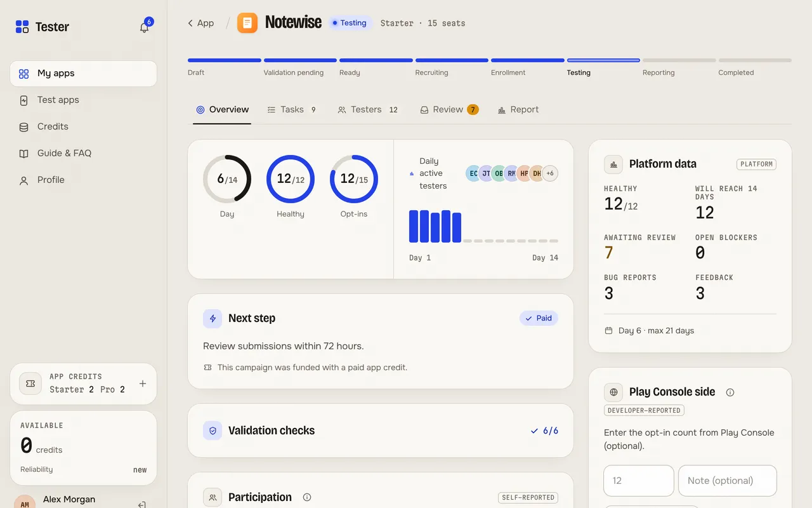Click the Testing stage progress bar

tap(603, 60)
